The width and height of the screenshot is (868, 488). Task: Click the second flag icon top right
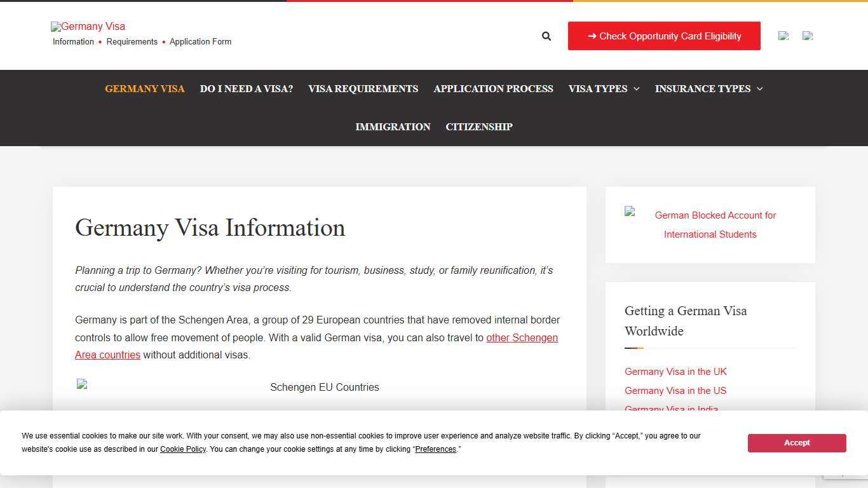pos(807,36)
